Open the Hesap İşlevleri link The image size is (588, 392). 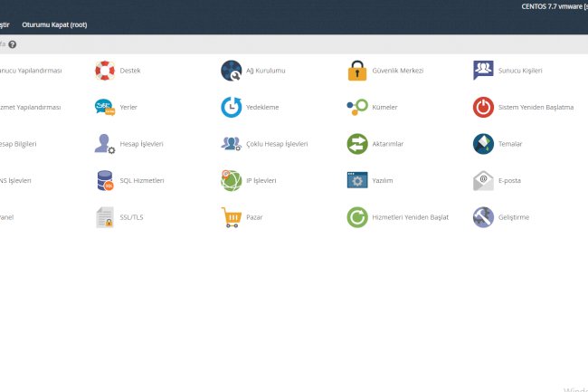tap(141, 144)
